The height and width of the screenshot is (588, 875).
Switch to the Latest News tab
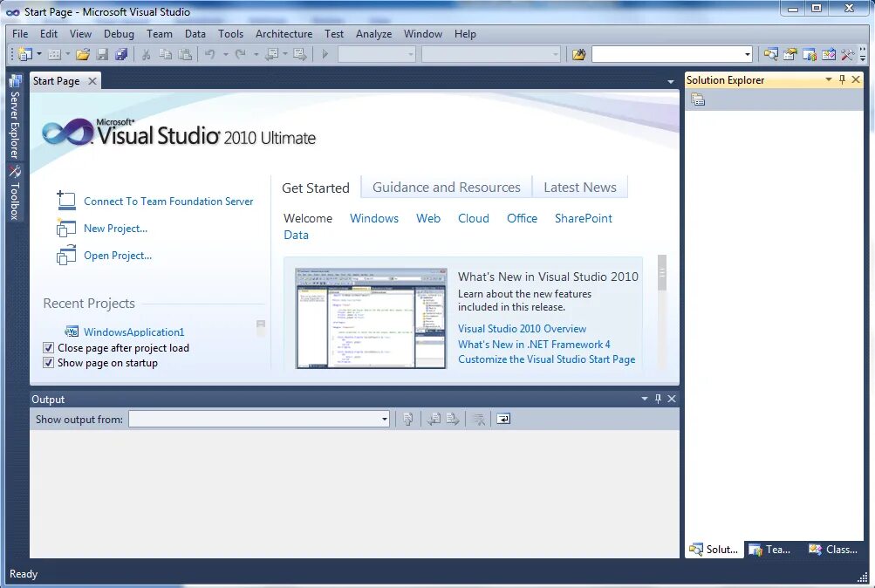click(x=579, y=187)
